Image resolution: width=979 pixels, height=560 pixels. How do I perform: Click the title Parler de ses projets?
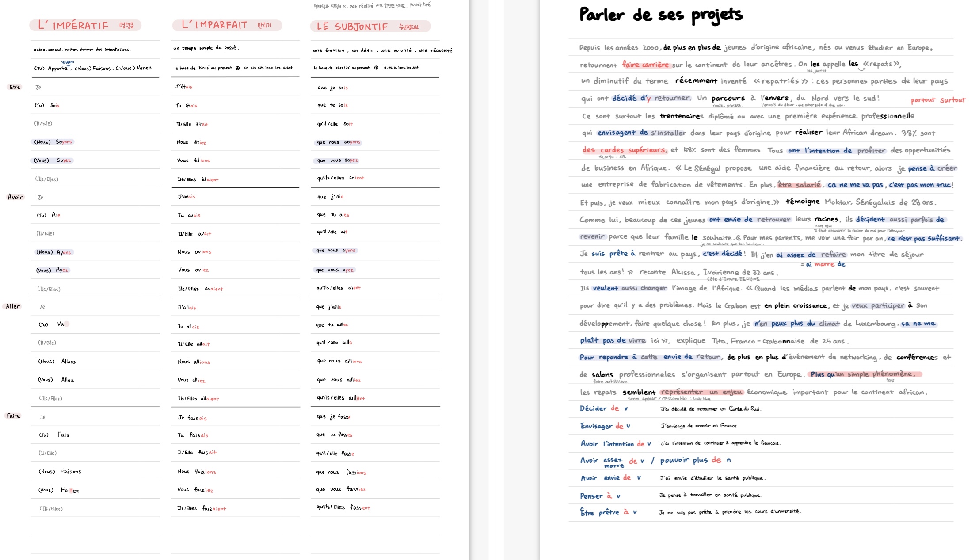point(660,15)
